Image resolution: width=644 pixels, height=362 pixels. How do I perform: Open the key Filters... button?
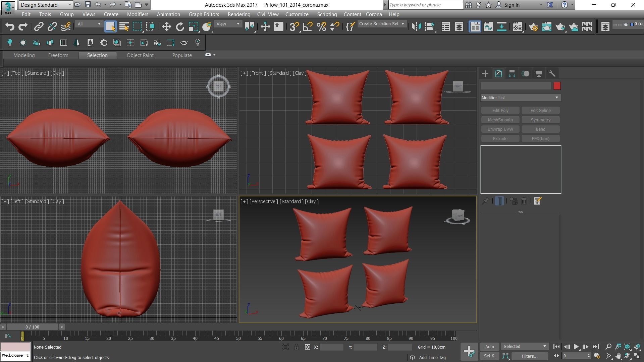[x=529, y=356]
